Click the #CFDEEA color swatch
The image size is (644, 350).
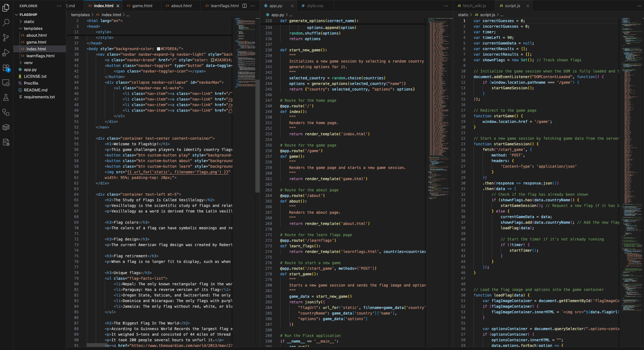point(159,49)
